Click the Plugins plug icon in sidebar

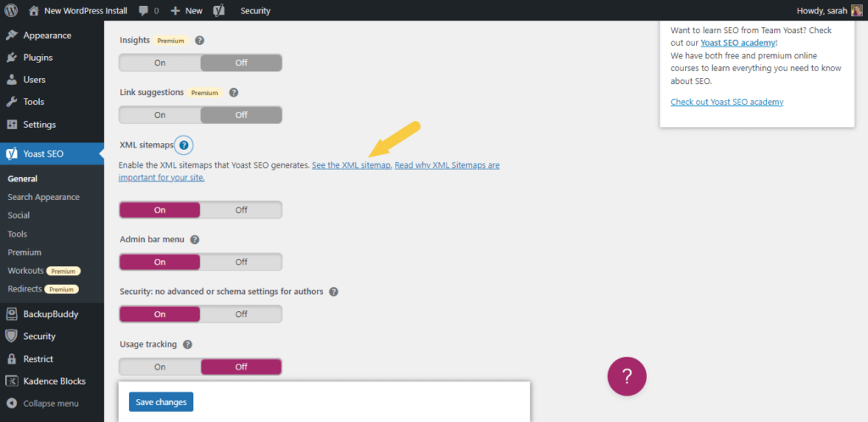pos(11,58)
